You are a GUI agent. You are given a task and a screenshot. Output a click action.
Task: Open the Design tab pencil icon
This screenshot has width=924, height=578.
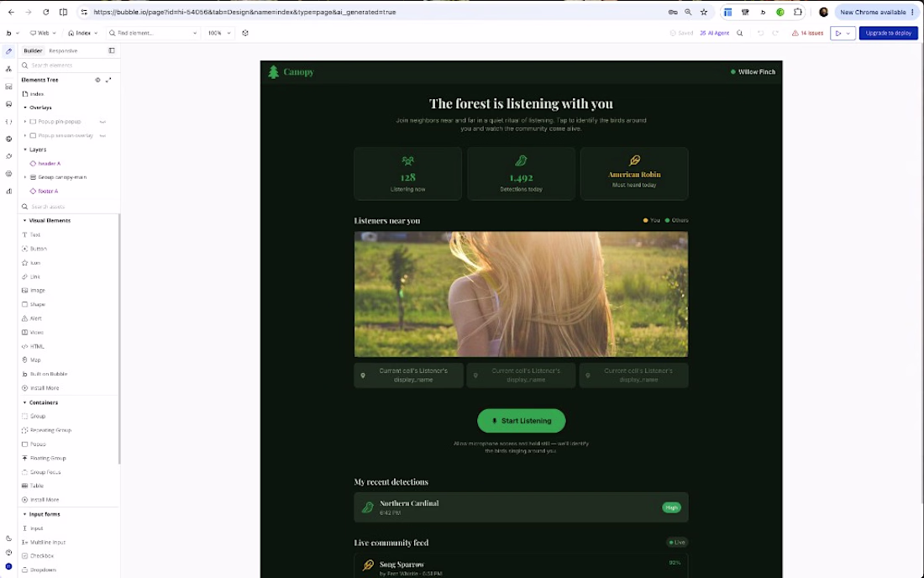click(8, 51)
